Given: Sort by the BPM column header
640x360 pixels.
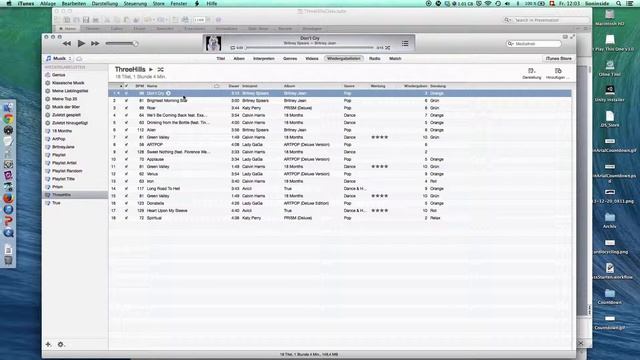Looking at the screenshot, I should click(139, 86).
